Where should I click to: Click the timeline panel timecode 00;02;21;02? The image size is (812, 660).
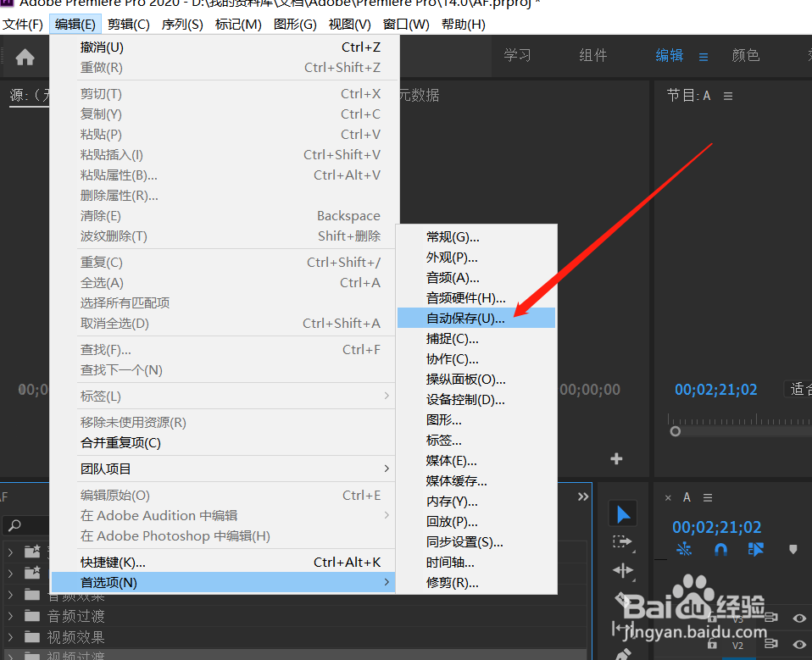pos(717,527)
